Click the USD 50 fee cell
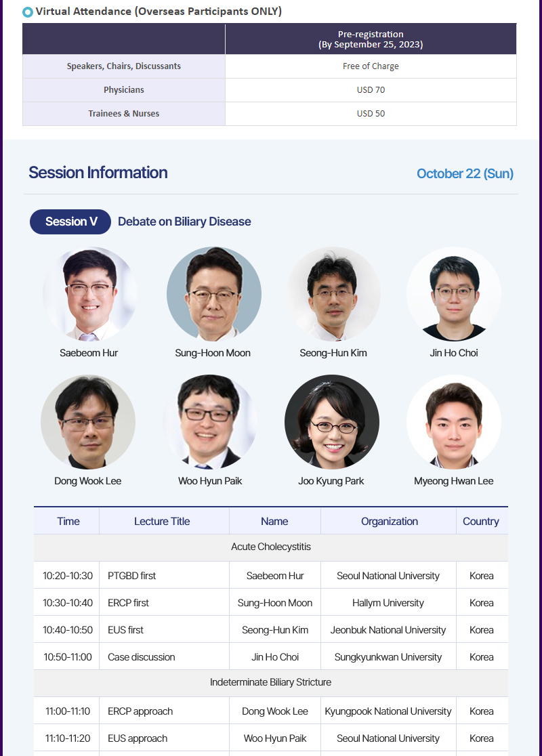Image resolution: width=542 pixels, height=756 pixels. tap(371, 113)
